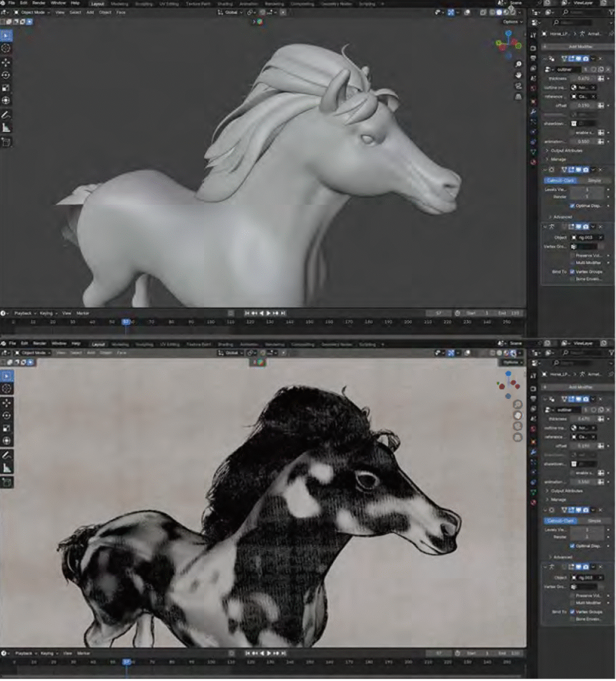Viewport: 616px width, 681px height.
Task: Switch to the Shading workspace tab in the lower window
Action: click(x=225, y=344)
